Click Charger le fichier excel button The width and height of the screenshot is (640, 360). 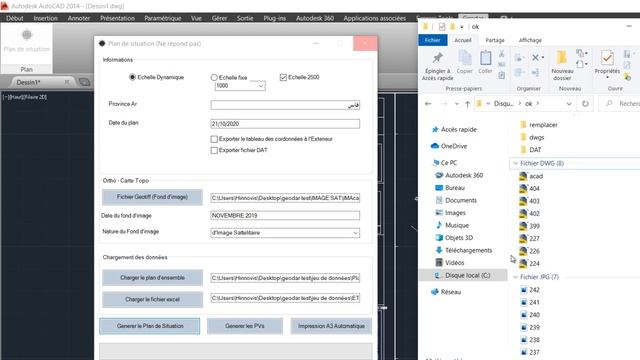pyautogui.click(x=152, y=300)
